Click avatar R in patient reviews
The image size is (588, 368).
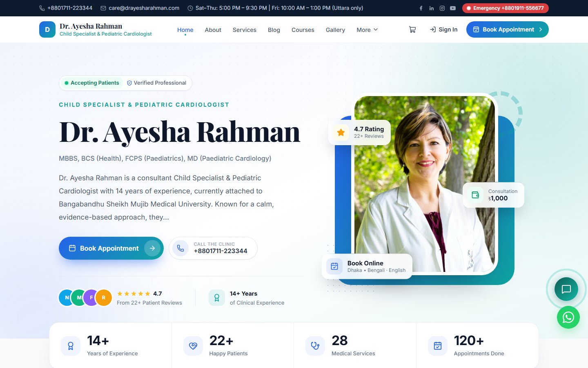104,298
